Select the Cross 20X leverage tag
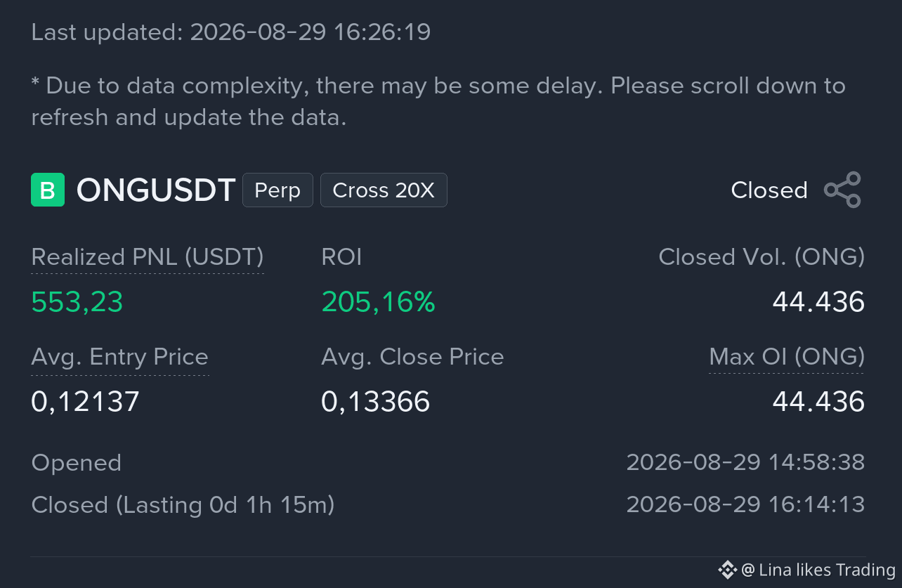 (x=384, y=190)
